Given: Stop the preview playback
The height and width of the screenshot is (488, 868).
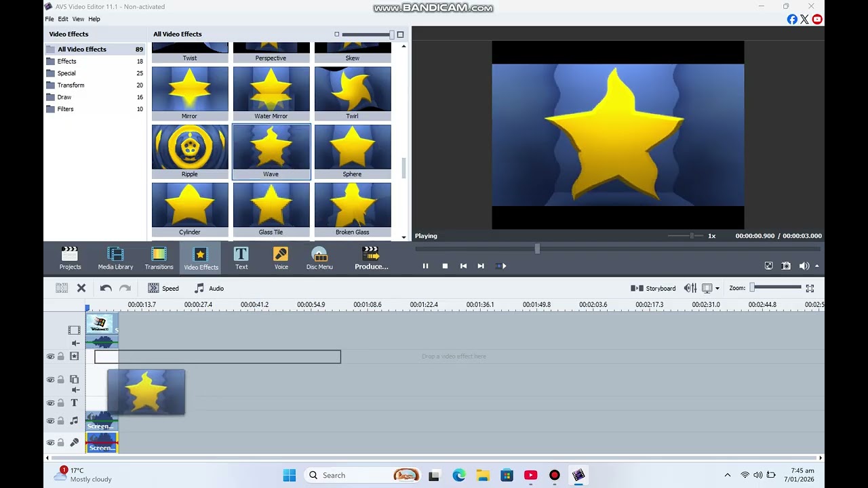Looking at the screenshot, I should [x=445, y=266].
